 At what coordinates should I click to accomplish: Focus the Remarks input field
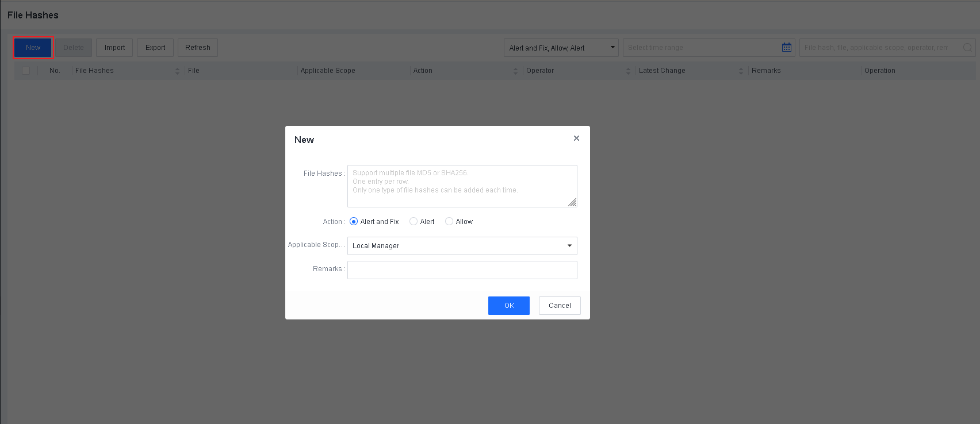pyautogui.click(x=462, y=270)
